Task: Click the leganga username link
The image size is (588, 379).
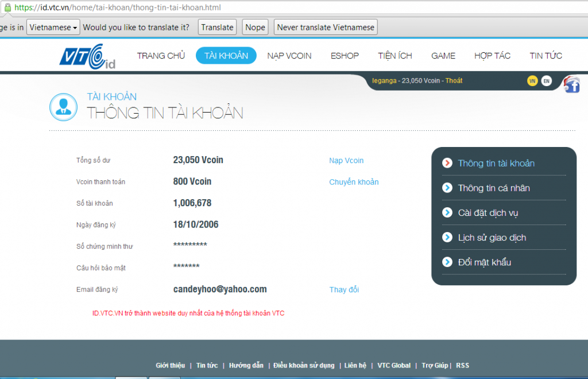Action: click(384, 80)
